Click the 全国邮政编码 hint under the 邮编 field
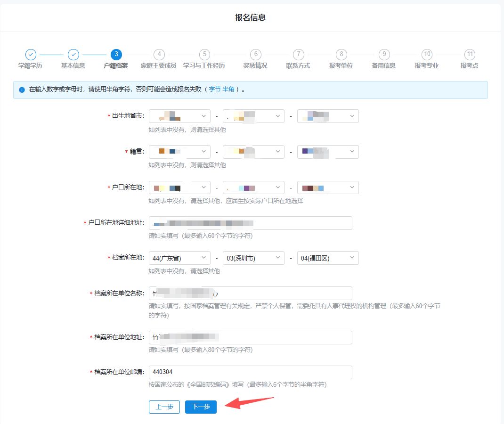The image size is (504, 424). (x=237, y=385)
